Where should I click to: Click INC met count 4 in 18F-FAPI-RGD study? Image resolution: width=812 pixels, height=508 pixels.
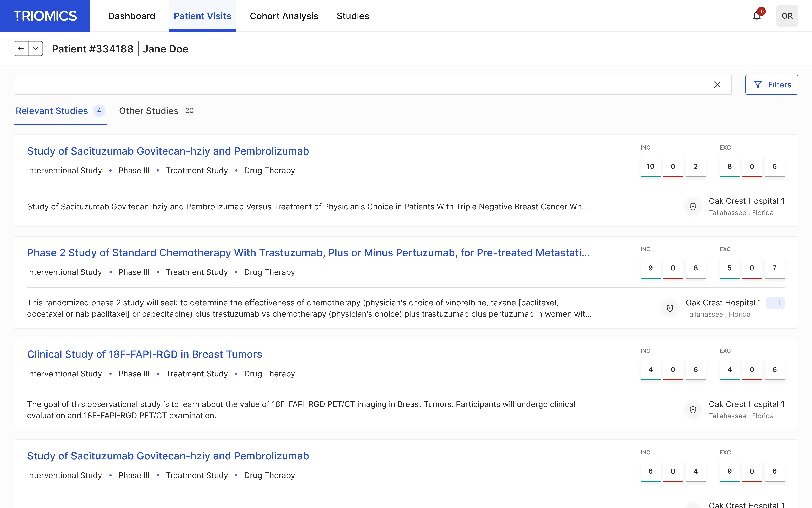tap(651, 370)
